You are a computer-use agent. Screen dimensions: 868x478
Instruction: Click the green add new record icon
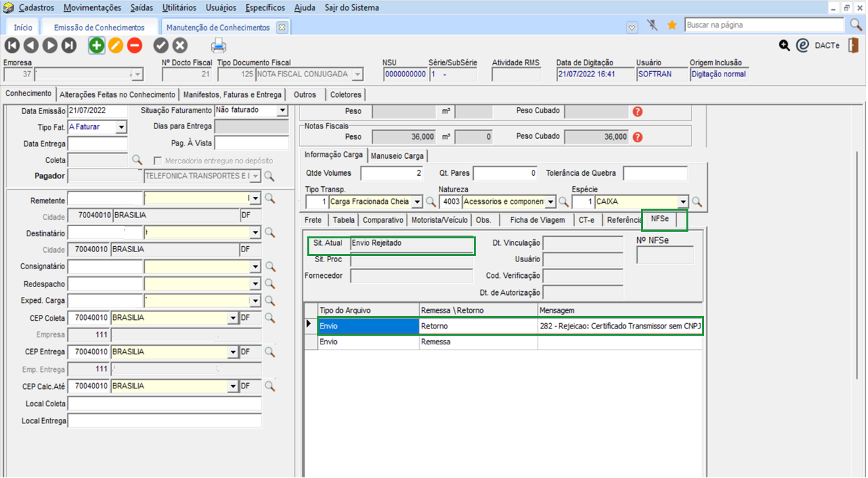pyautogui.click(x=97, y=45)
